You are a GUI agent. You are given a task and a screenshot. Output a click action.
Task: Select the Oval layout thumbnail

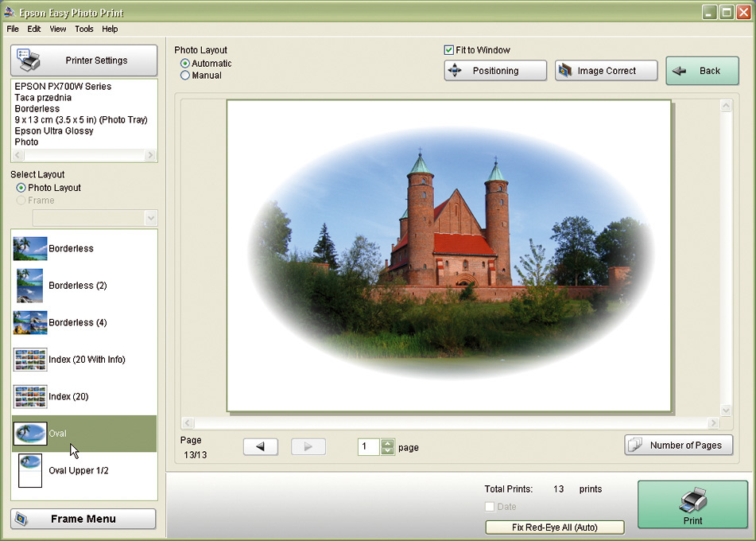tap(30, 434)
